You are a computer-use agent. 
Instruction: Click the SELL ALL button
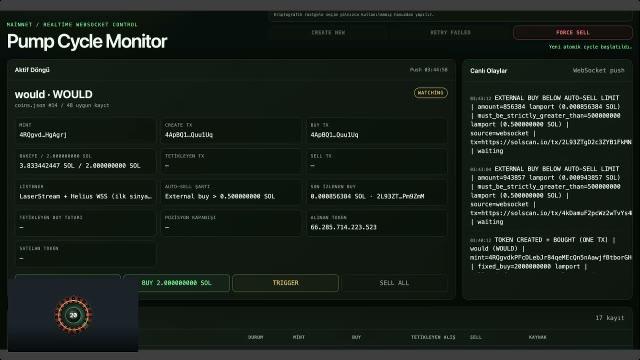tap(394, 282)
